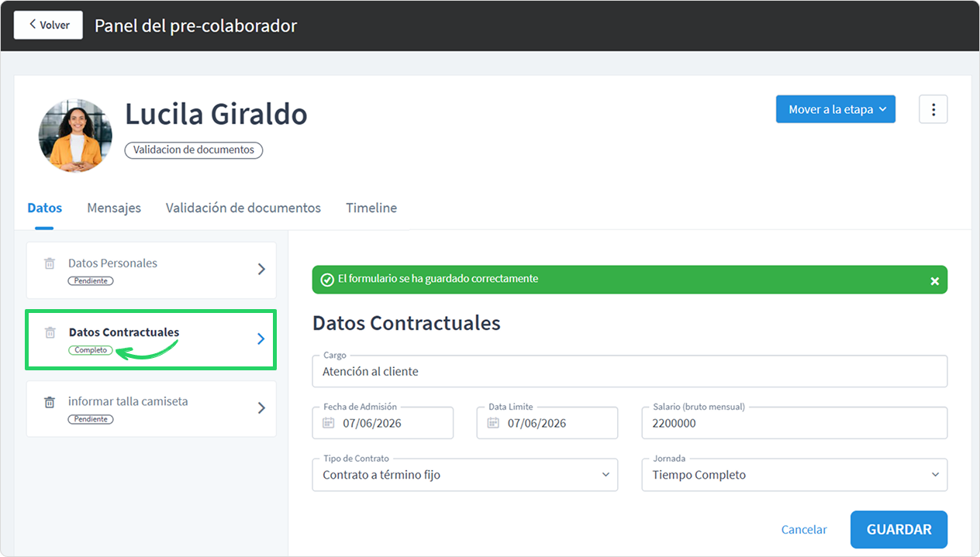
Task: Expand the Datos Personales arrow
Action: tap(261, 269)
